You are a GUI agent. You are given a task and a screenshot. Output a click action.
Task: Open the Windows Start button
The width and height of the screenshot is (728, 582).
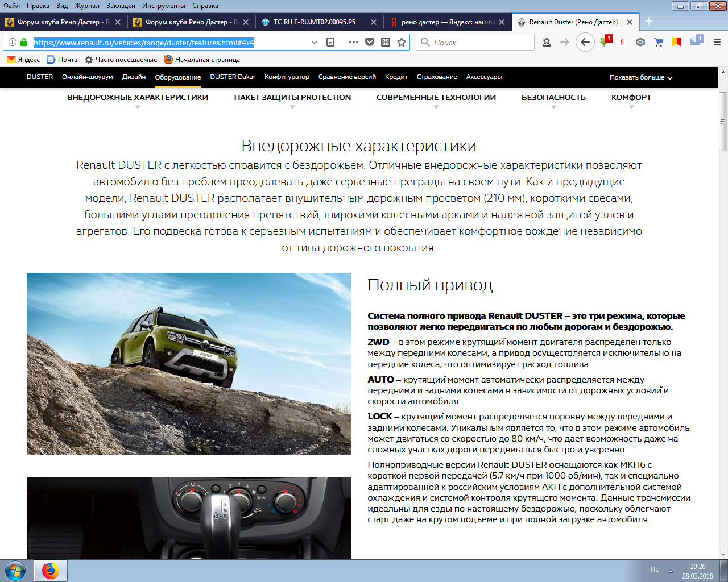[x=15, y=571]
